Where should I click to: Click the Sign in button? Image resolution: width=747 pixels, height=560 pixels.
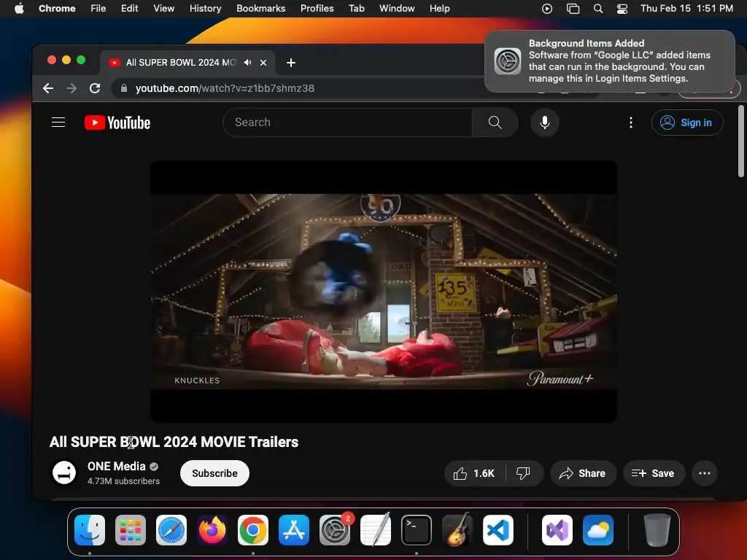tap(687, 122)
